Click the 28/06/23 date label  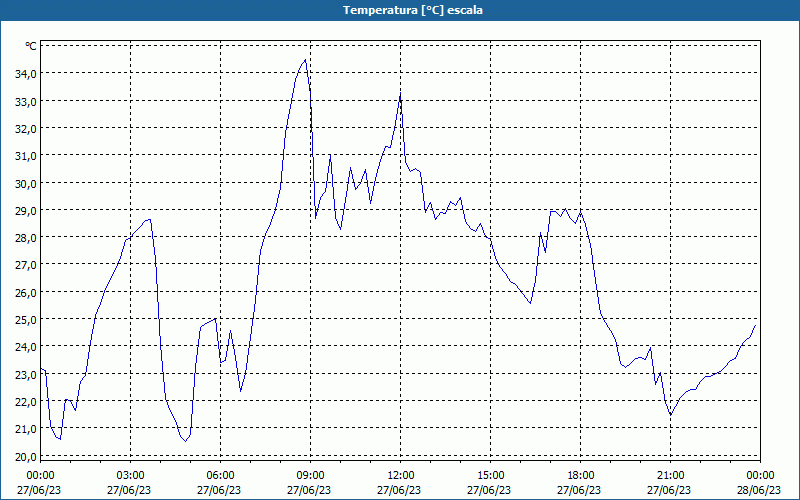click(759, 490)
